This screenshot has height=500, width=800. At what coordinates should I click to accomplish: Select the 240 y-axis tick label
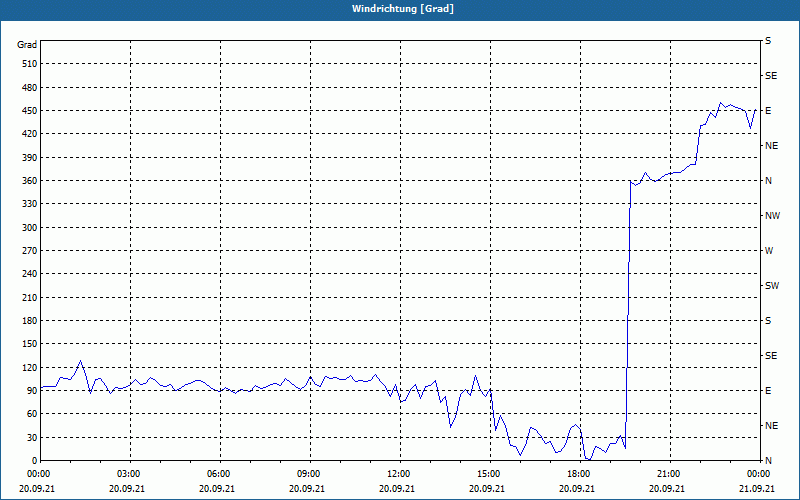click(30, 273)
